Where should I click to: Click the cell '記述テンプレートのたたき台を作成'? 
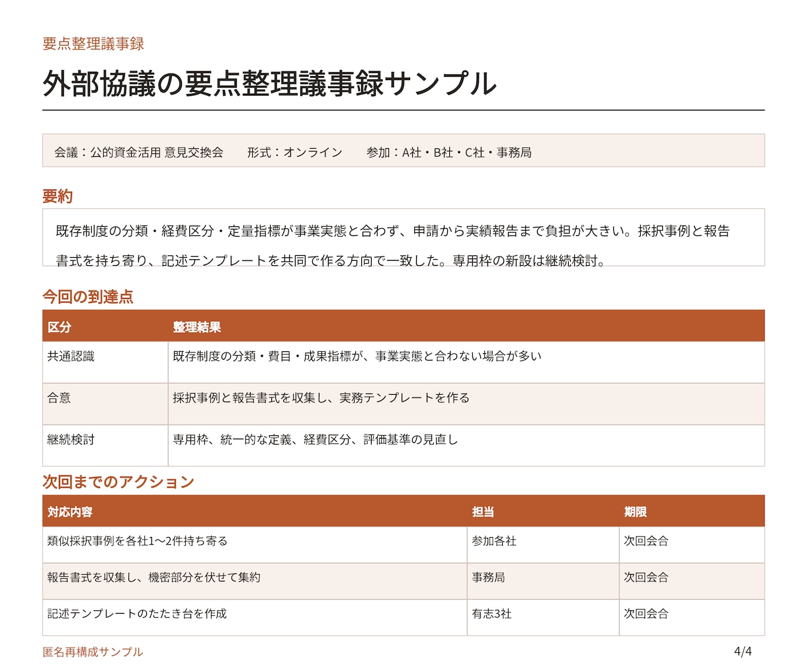click(x=255, y=617)
